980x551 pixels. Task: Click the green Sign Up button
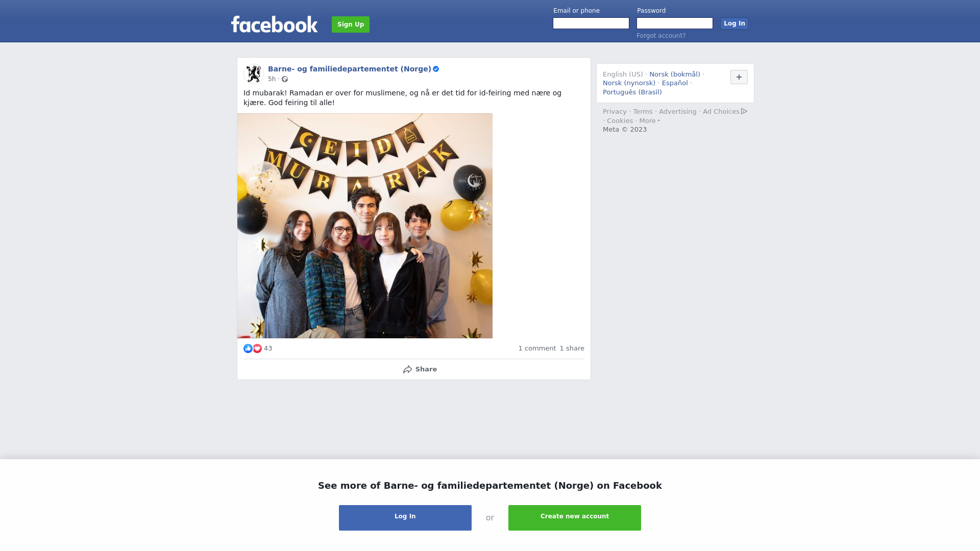(x=351, y=24)
